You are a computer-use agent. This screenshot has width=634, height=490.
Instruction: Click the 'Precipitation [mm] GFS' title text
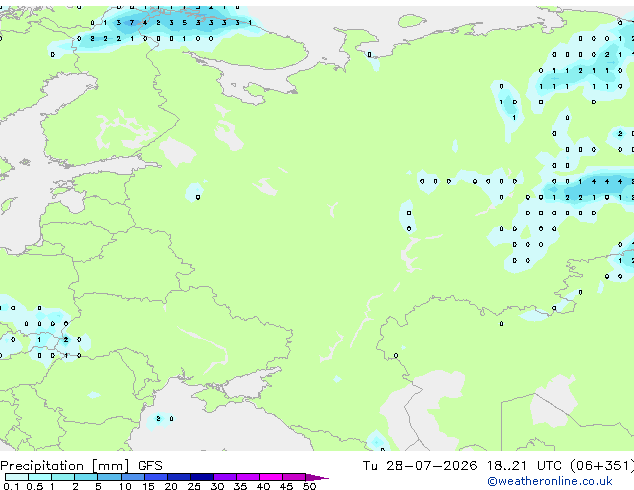(81, 466)
